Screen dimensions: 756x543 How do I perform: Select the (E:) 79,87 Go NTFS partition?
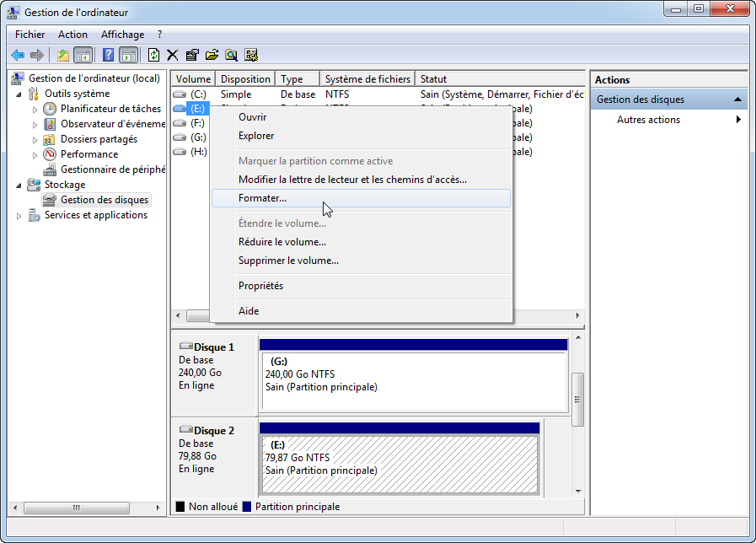tap(399, 465)
